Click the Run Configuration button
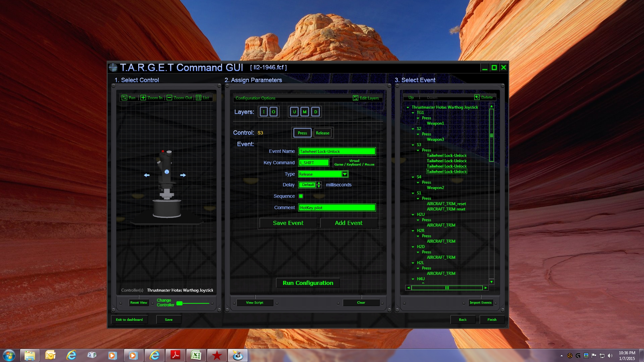Viewport: 644px width, 362px height. [308, 283]
